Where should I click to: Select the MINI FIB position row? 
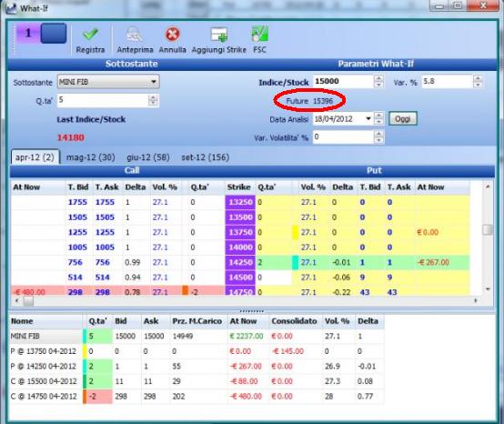pos(197,337)
